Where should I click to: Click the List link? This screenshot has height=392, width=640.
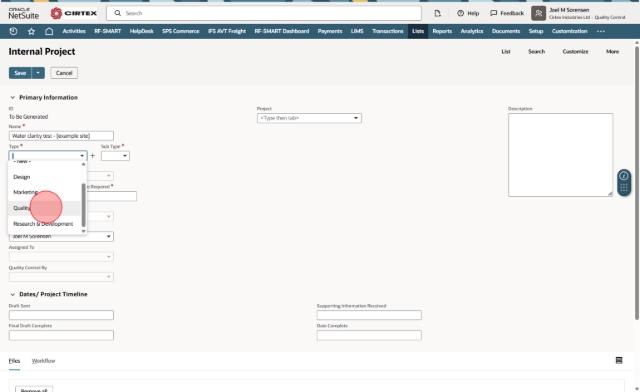tap(506, 51)
